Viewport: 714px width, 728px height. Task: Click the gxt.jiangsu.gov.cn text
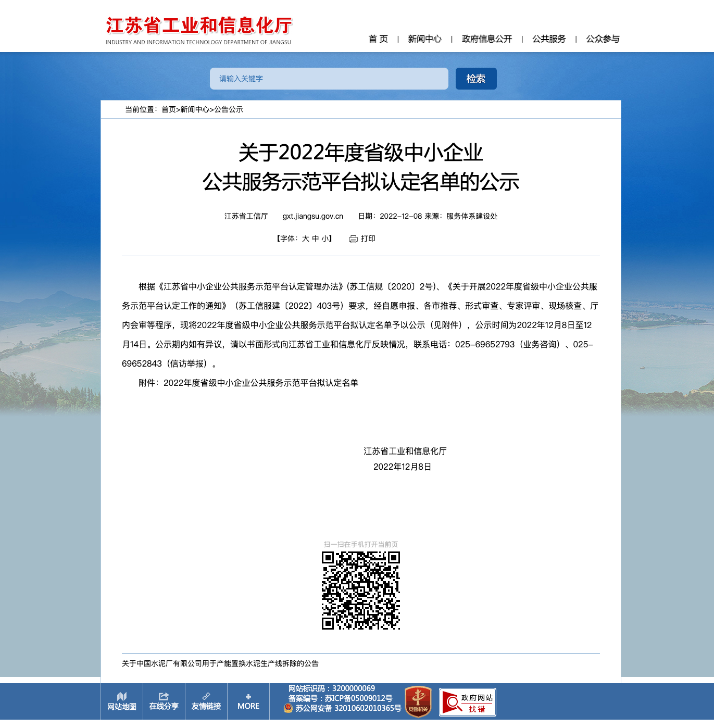point(313,216)
